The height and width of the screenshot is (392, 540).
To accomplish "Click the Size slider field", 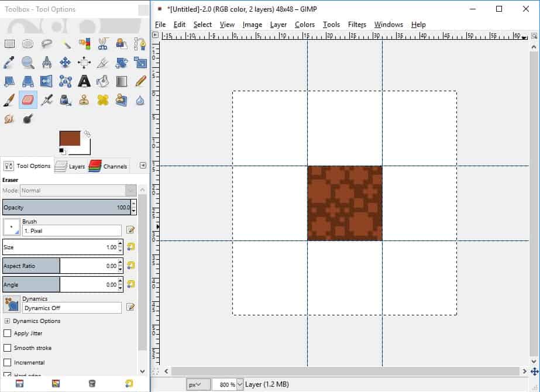I will [60, 247].
